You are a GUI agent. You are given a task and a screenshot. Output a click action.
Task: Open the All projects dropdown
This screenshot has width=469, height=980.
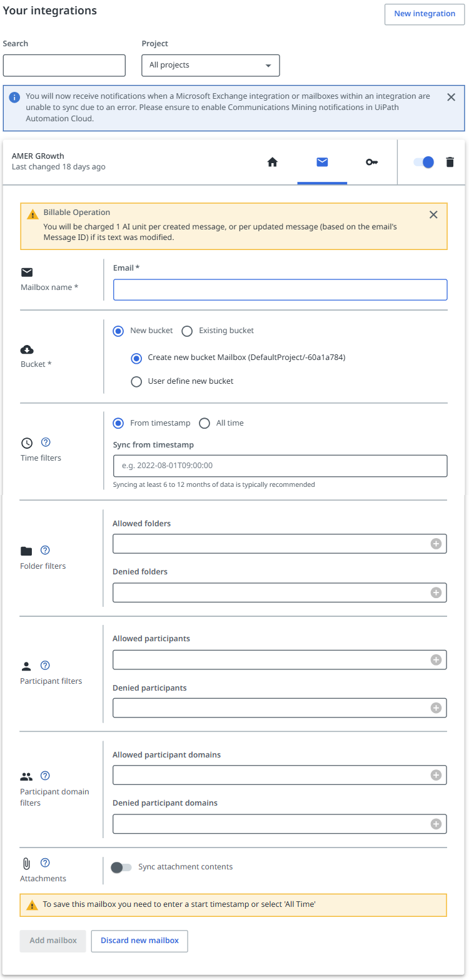[210, 65]
